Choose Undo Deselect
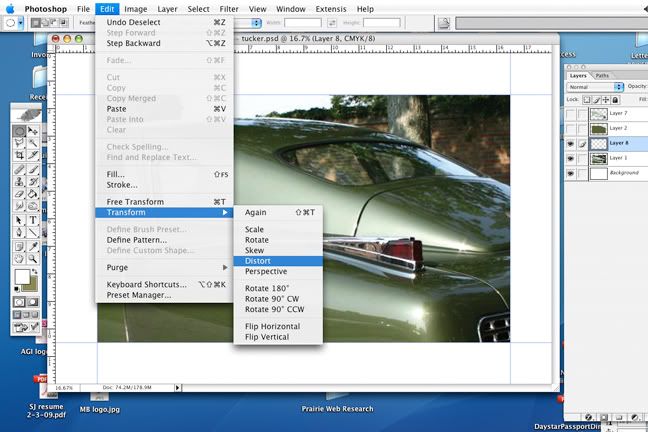The width and height of the screenshot is (648, 432). 164,22
